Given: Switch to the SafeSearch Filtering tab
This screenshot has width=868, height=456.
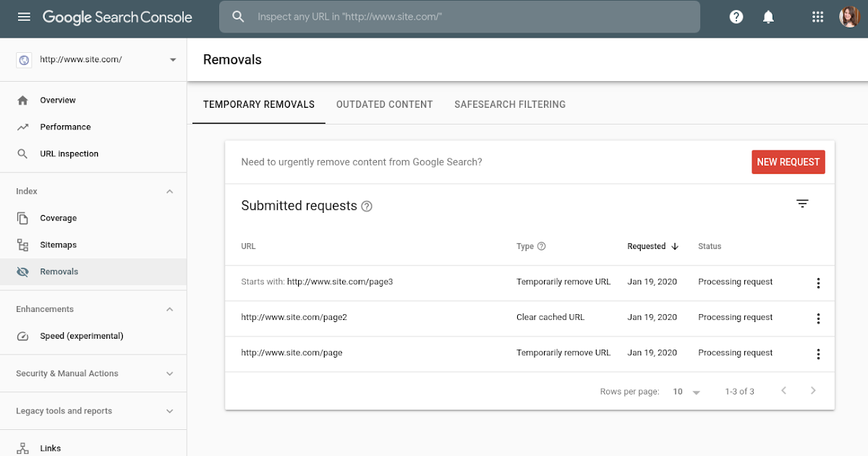Looking at the screenshot, I should point(510,104).
